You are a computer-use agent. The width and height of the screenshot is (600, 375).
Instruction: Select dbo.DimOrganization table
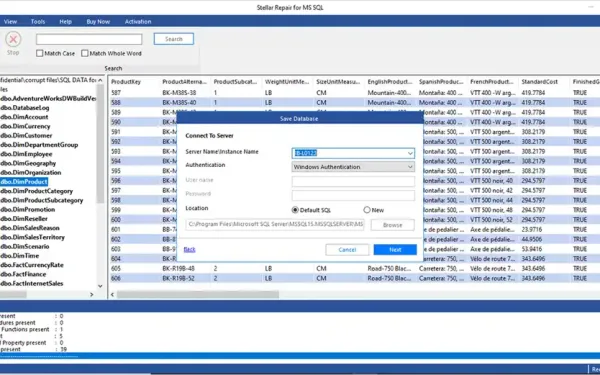click(31, 173)
